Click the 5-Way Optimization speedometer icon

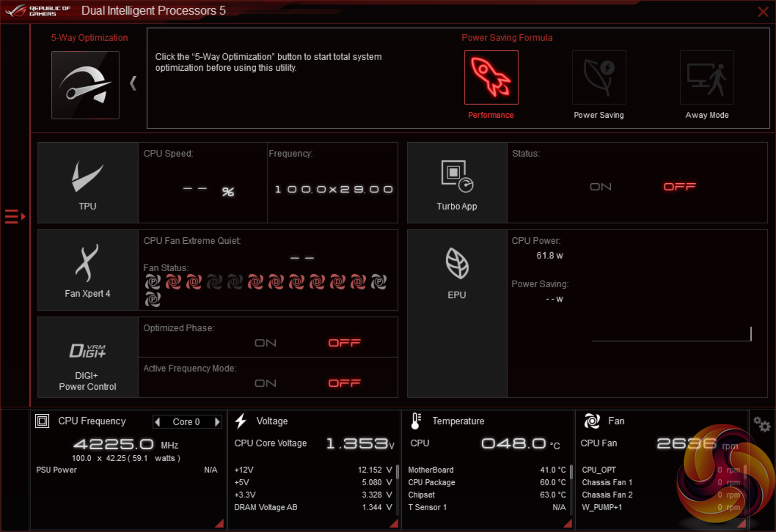86,85
